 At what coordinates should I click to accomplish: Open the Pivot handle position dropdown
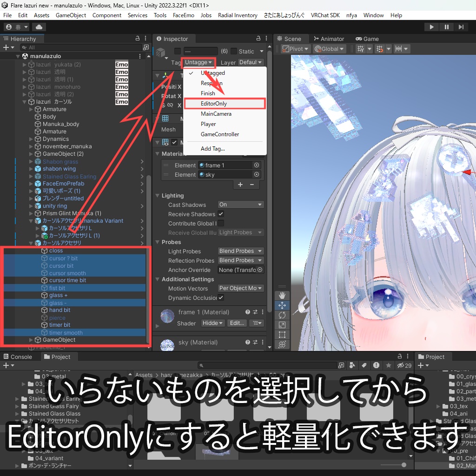295,49
